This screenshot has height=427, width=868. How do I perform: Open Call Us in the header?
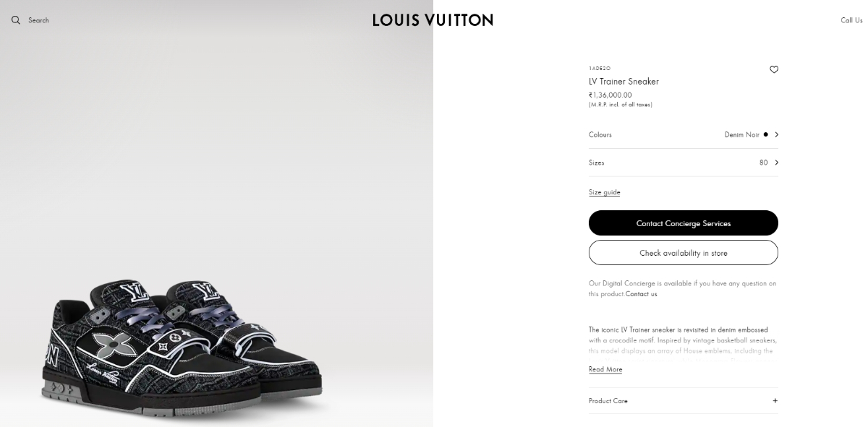851,20
